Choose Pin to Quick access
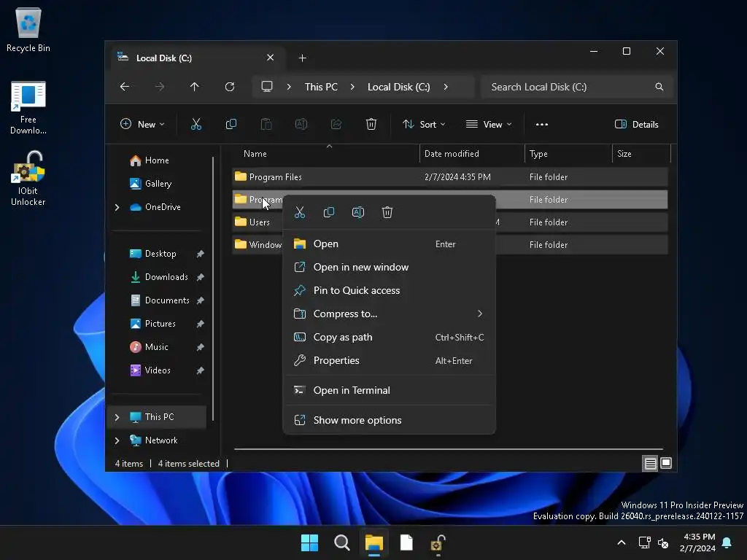Screen dimensions: 747x560 pos(390,290)
